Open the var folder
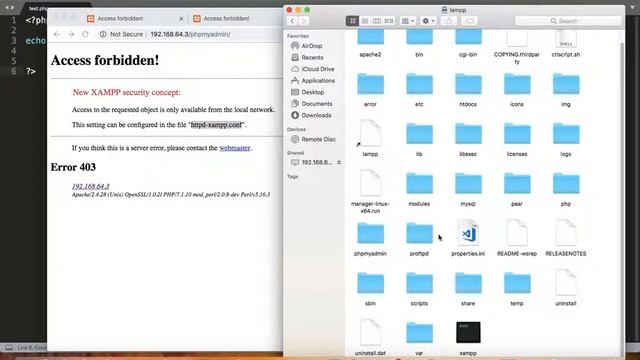The image size is (640, 360). pyautogui.click(x=419, y=333)
